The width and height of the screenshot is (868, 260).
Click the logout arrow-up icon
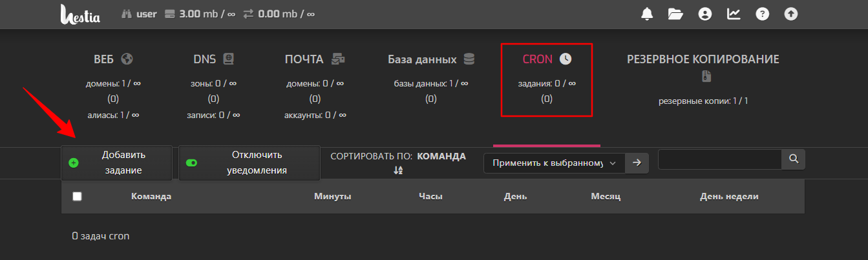[791, 14]
